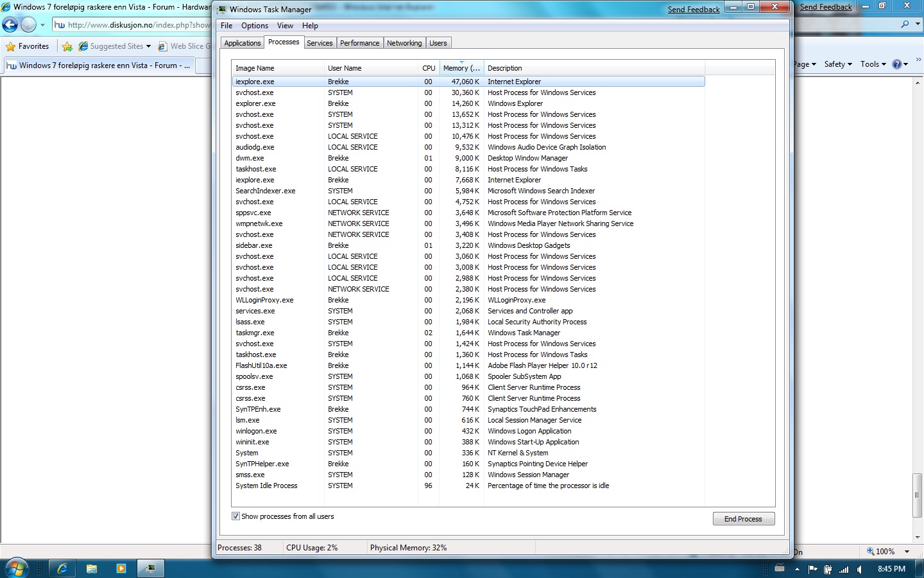Viewport: 924px width, 578px height.
Task: Switch to the Networking tab
Action: 404,43
